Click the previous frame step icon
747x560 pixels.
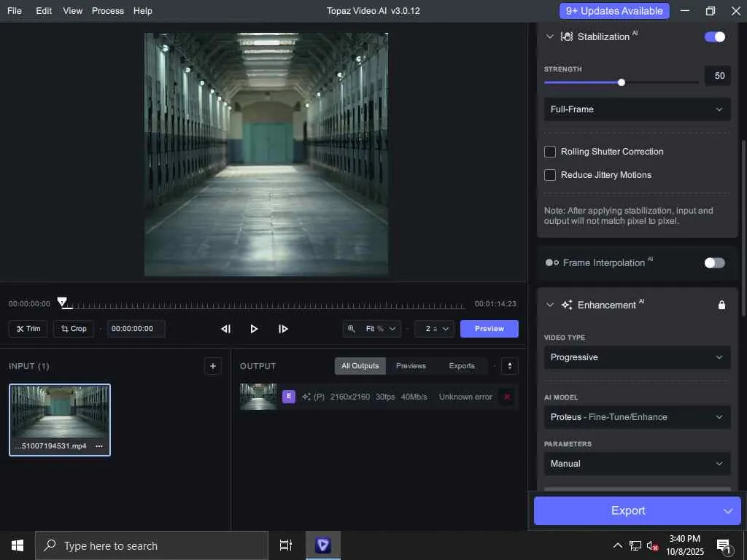(225, 329)
